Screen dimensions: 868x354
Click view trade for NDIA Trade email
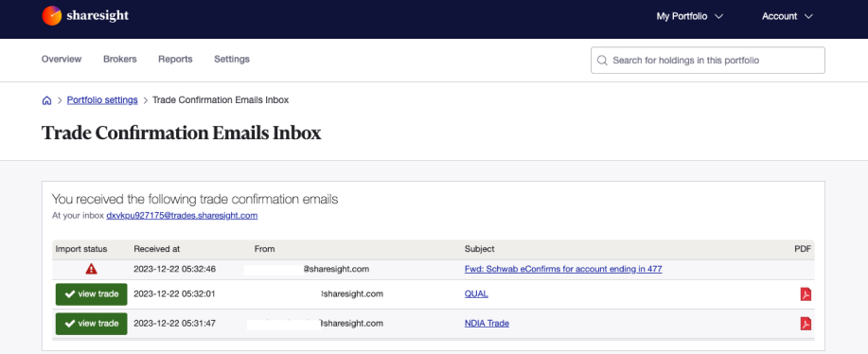[91, 324]
